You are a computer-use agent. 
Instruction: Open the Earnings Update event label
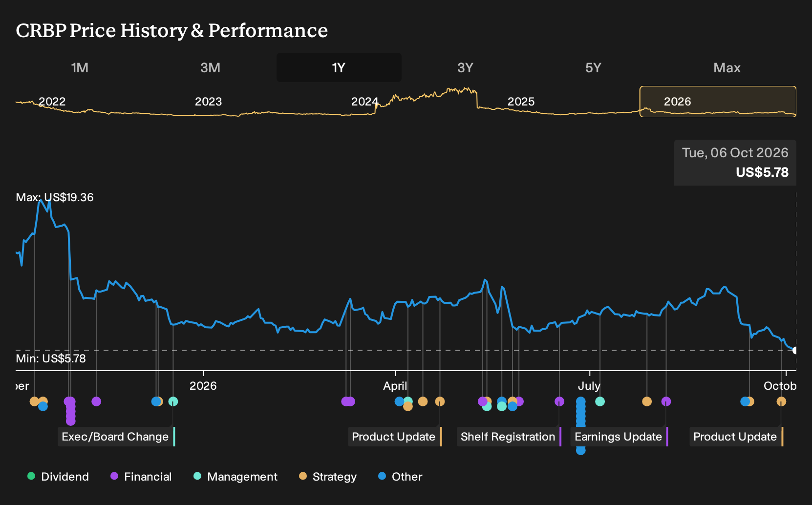[619, 437]
